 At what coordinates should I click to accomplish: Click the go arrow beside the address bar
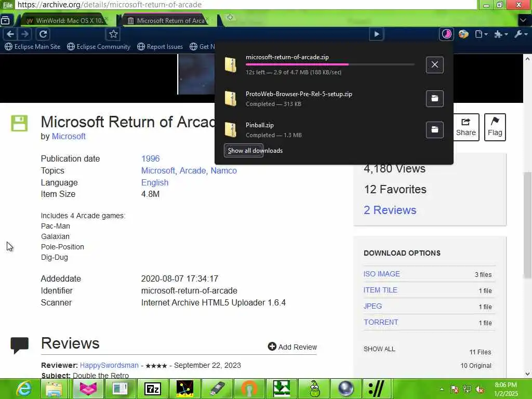[376, 34]
